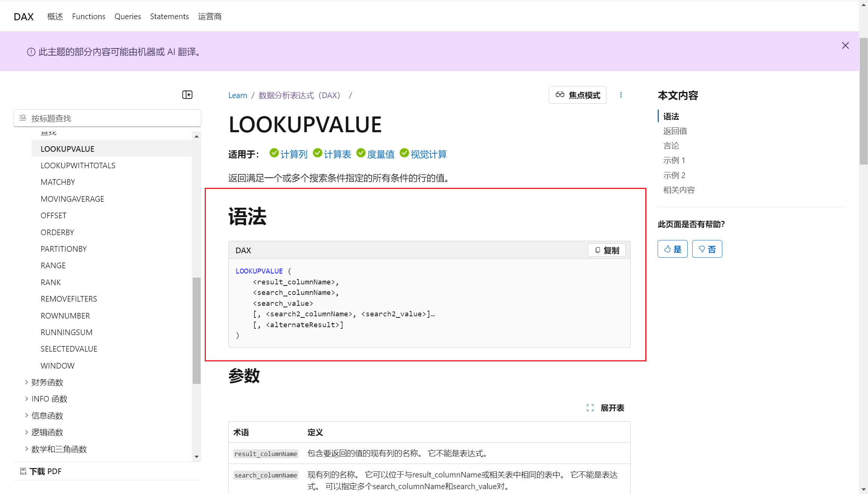Copy the DAX syntax code block
Image resolution: width=868 pixels, height=494 pixels.
607,250
